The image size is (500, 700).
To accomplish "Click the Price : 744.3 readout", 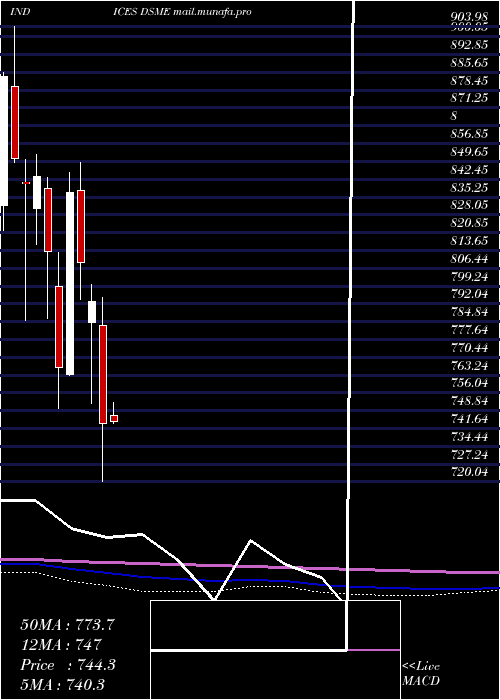I will pos(68,665).
